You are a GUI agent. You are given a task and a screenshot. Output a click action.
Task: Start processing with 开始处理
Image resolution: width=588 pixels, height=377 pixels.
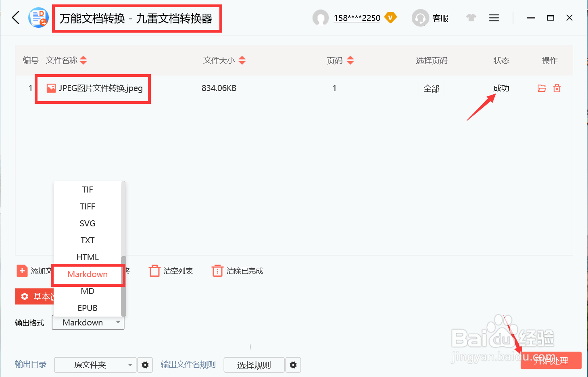coord(551,360)
